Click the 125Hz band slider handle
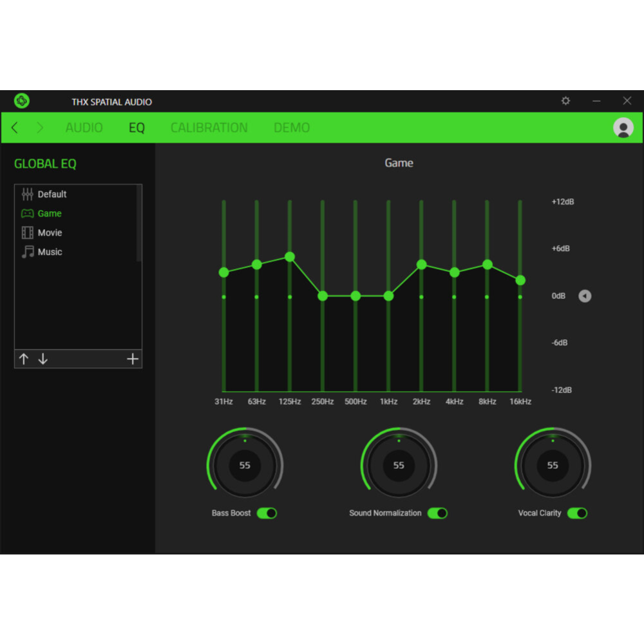Viewport: 644px width, 644px height. coord(290,257)
